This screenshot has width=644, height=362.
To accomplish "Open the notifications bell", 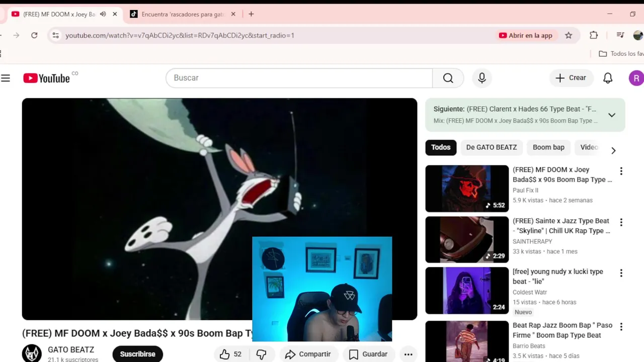I will tap(608, 78).
